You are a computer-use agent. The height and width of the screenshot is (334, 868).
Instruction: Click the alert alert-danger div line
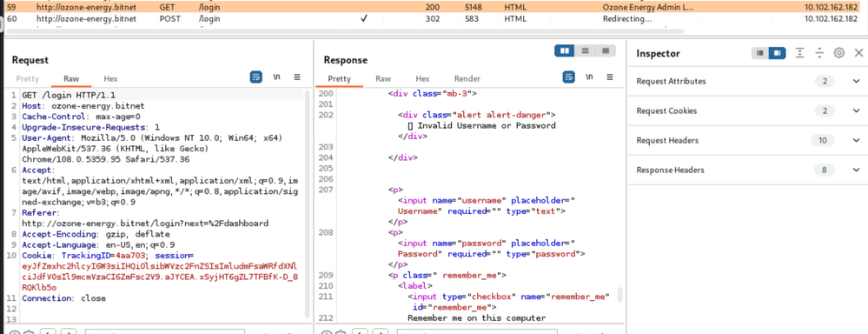[477, 115]
